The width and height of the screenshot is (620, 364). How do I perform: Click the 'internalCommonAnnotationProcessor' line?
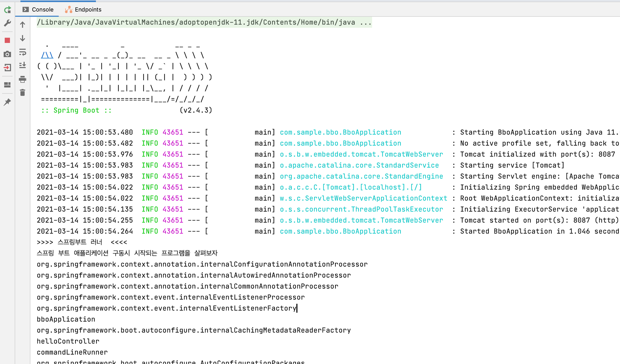tap(188, 286)
